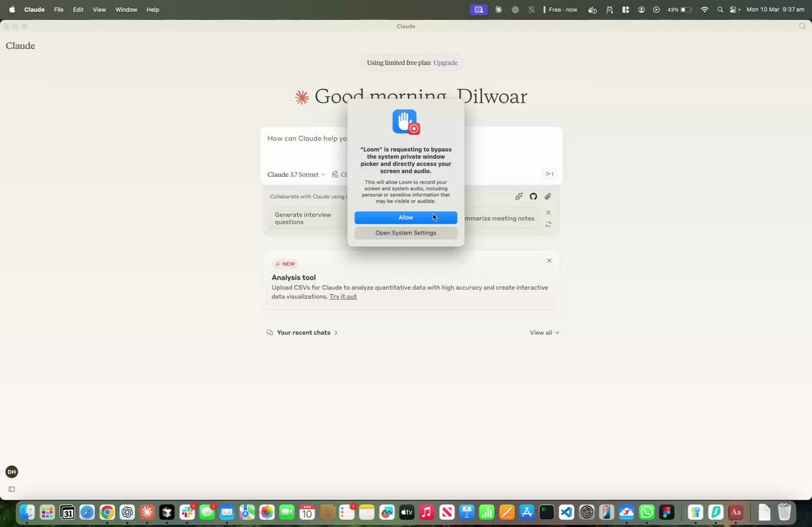Screen dimensions: 812x527
Task: Click the writing style selector icon
Action: tap(336, 174)
